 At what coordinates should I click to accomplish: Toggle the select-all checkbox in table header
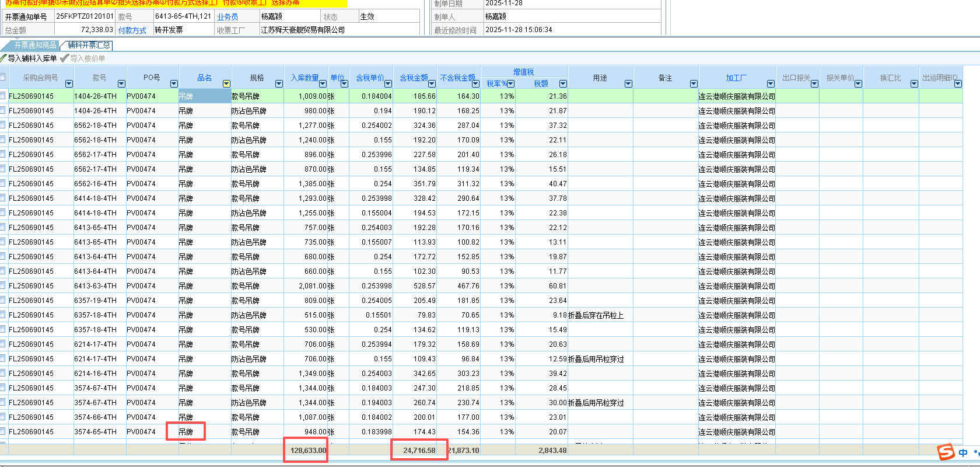pos(3,77)
